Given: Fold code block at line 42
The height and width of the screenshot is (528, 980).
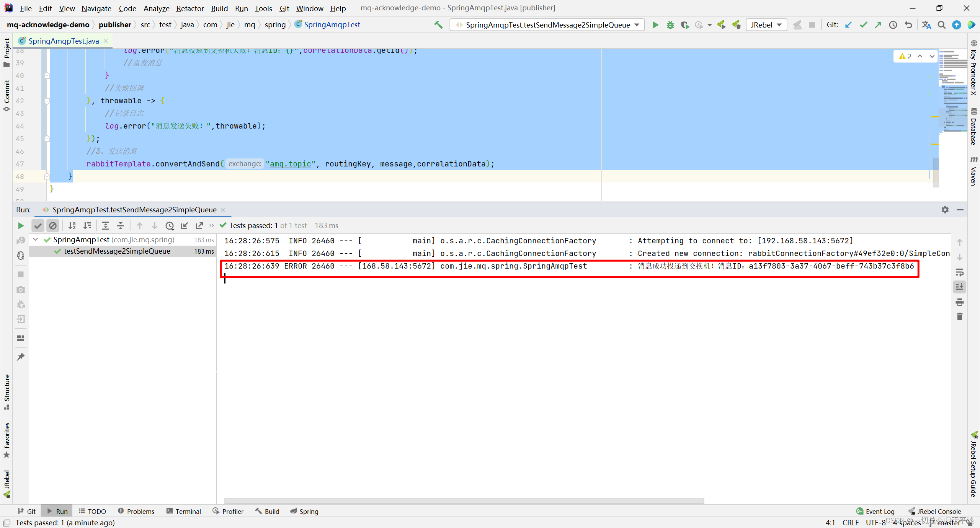Looking at the screenshot, I should (x=47, y=101).
